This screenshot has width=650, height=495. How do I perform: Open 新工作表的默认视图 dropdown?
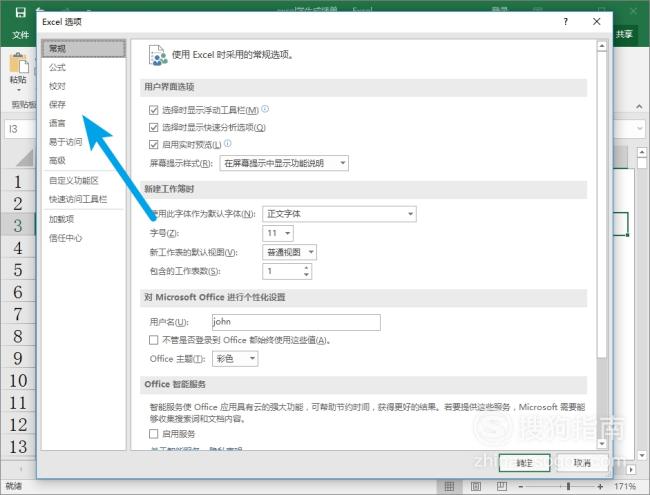tap(290, 252)
